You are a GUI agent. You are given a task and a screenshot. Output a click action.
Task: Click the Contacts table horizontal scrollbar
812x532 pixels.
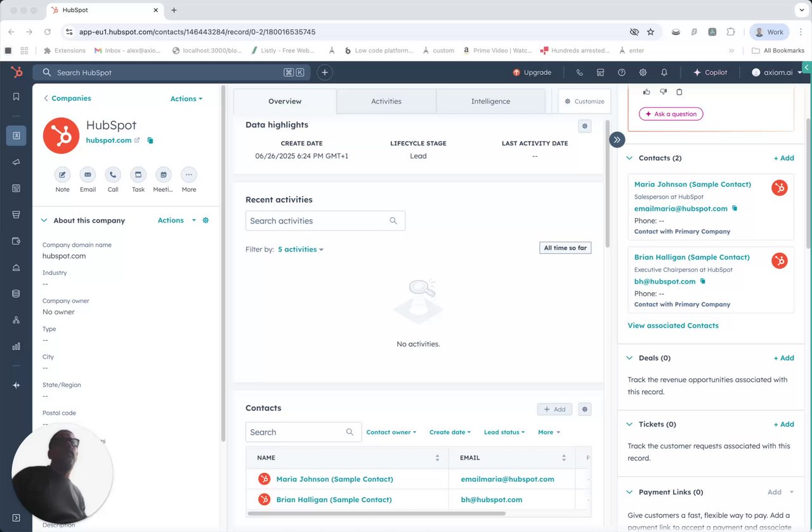pyautogui.click(x=376, y=514)
